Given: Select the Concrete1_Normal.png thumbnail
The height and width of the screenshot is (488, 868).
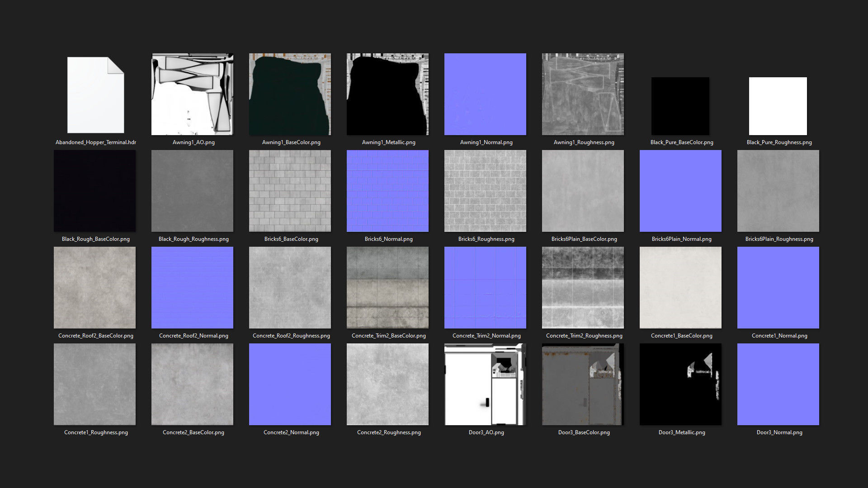Looking at the screenshot, I should [x=778, y=287].
